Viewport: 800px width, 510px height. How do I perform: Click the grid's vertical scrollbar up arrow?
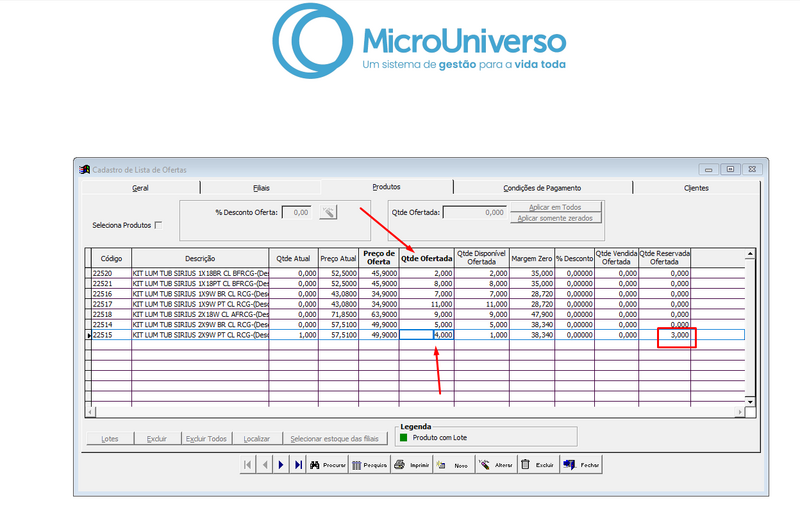[x=750, y=254]
